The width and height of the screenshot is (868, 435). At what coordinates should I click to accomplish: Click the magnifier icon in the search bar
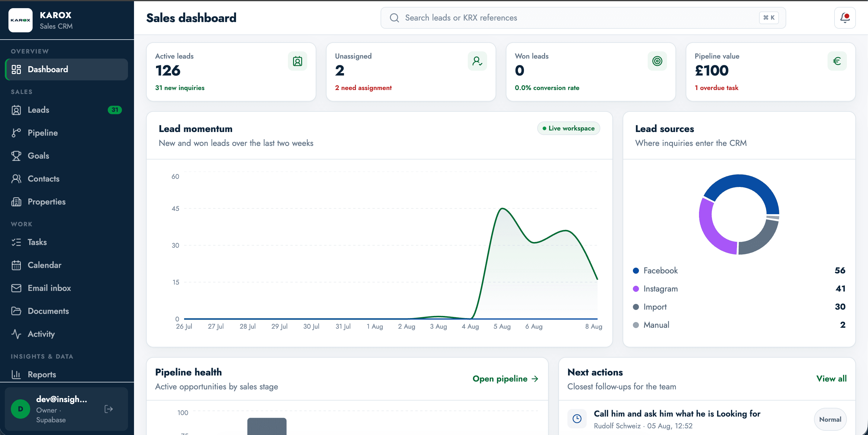click(394, 18)
